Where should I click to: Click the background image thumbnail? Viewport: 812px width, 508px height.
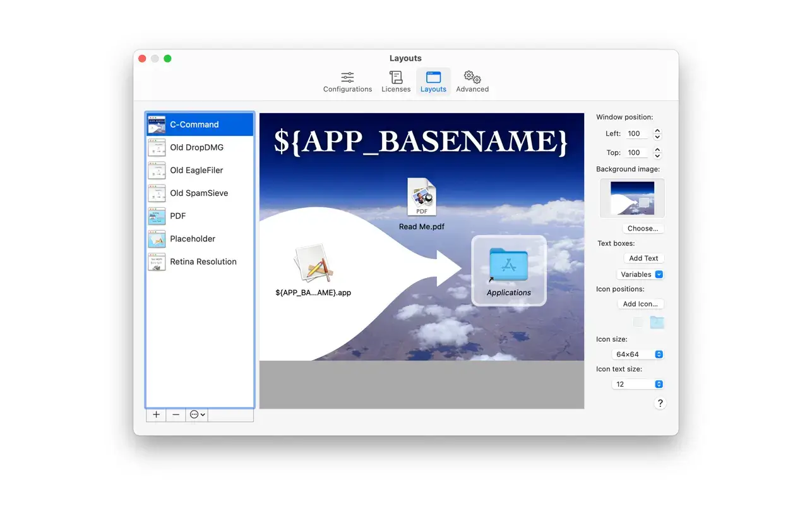632,198
